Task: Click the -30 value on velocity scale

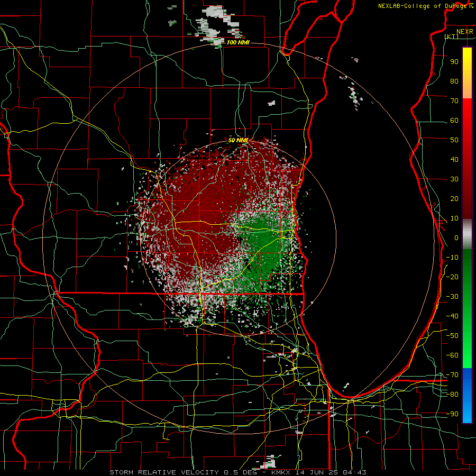Action: click(x=452, y=297)
